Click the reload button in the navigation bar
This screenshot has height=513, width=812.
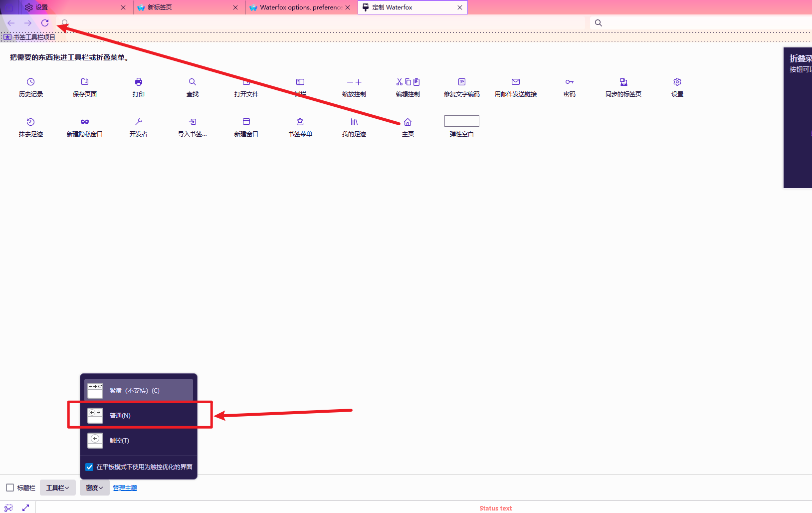click(x=45, y=23)
